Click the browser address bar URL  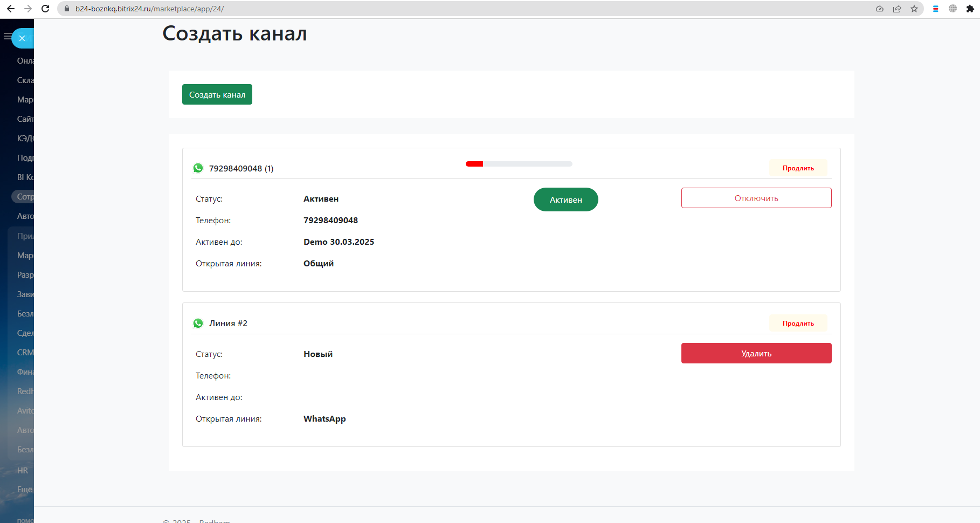(149, 9)
